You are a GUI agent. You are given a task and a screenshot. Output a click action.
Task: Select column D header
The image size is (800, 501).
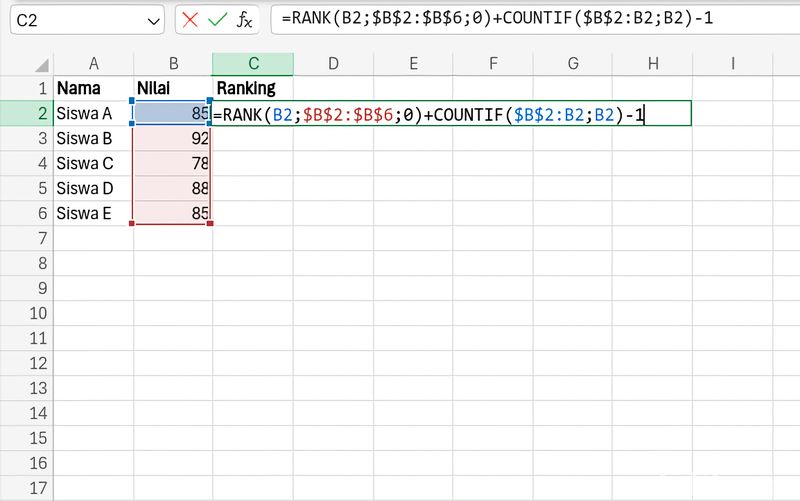[333, 64]
